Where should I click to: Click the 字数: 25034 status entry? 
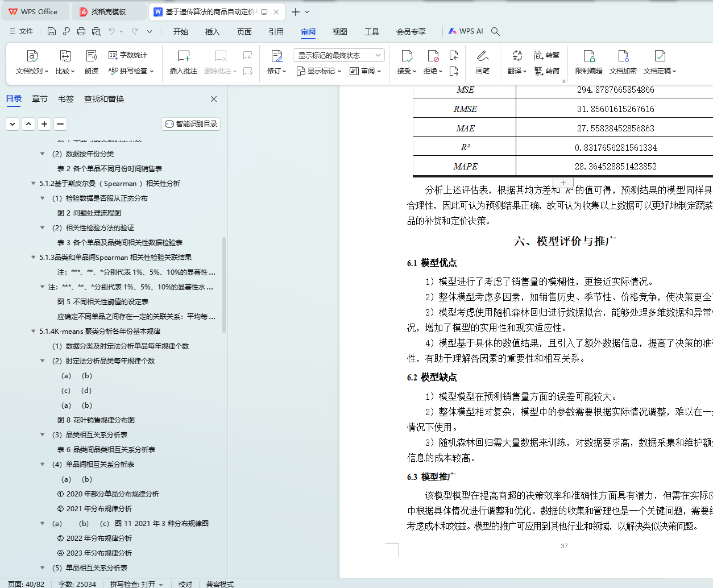[x=77, y=584]
